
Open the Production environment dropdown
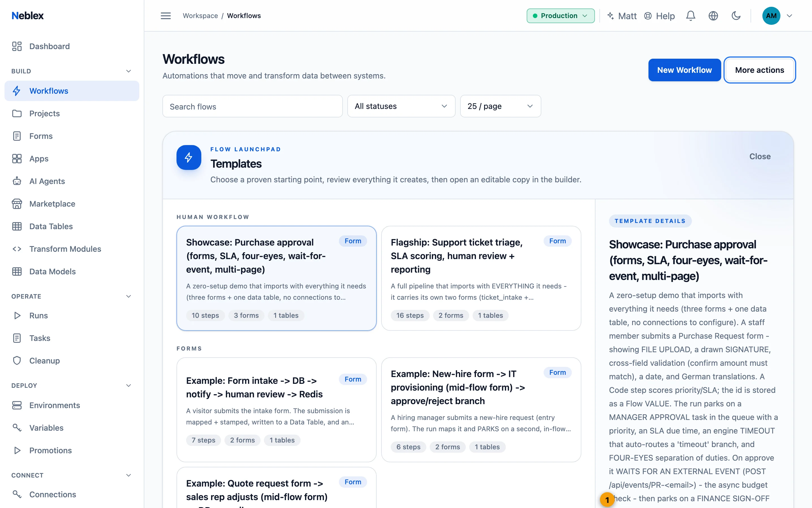click(560, 16)
